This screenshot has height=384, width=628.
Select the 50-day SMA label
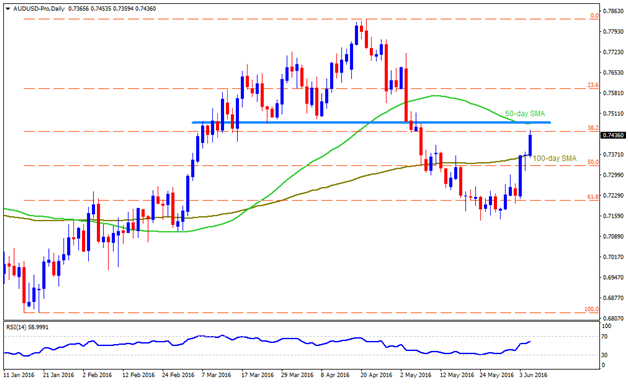[525, 114]
